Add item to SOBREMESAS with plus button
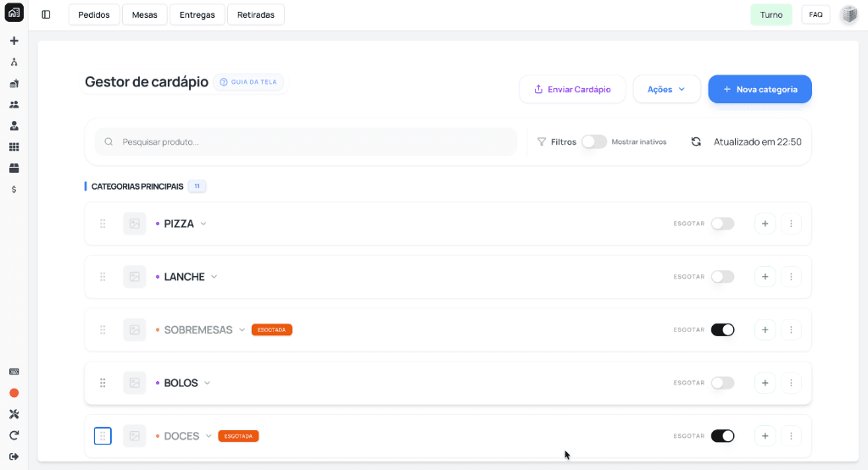This screenshot has height=470, width=868. 765,329
